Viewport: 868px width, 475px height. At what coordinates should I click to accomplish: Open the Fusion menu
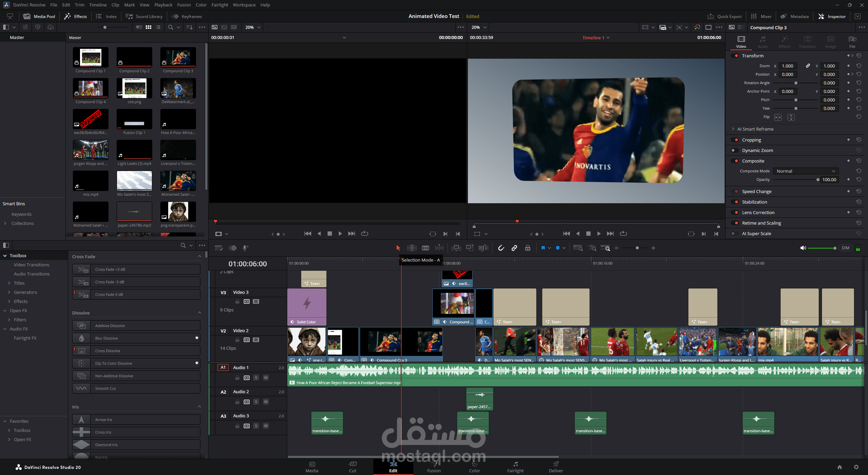pyautogui.click(x=184, y=5)
